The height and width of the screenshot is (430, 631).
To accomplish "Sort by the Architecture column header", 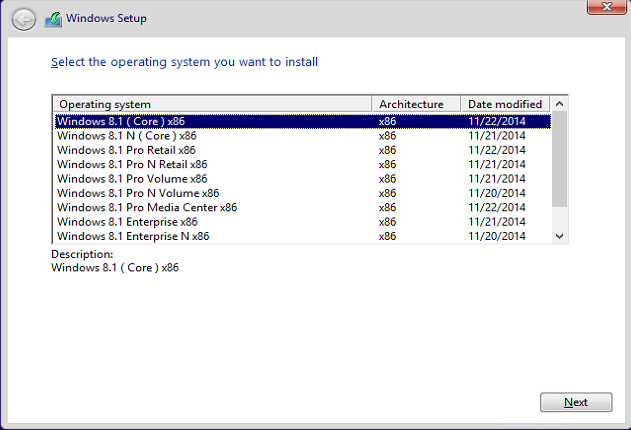I will pos(416,104).
